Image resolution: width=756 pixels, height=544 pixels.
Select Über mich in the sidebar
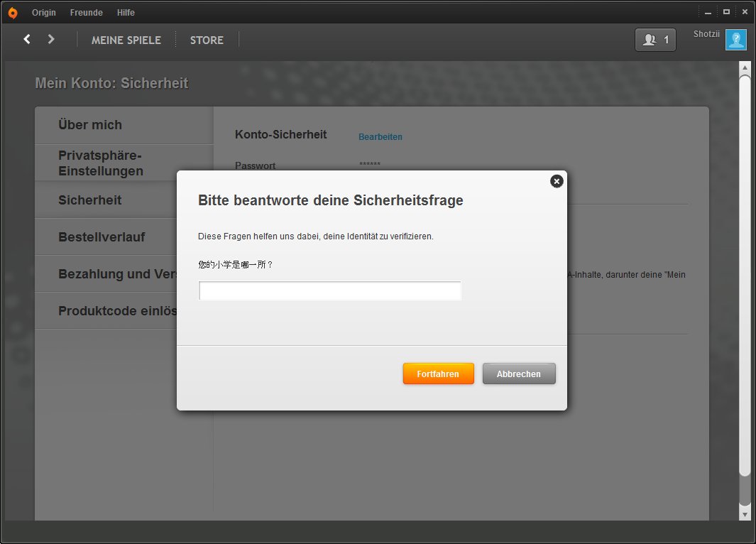90,125
